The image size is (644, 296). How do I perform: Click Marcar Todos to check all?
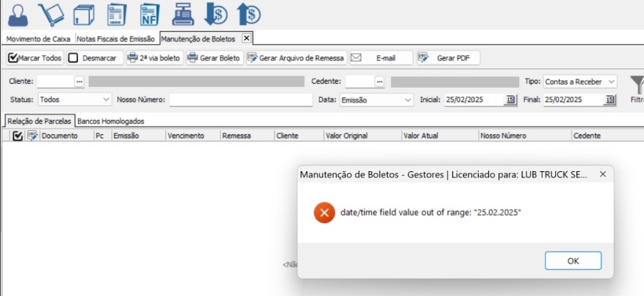point(35,58)
